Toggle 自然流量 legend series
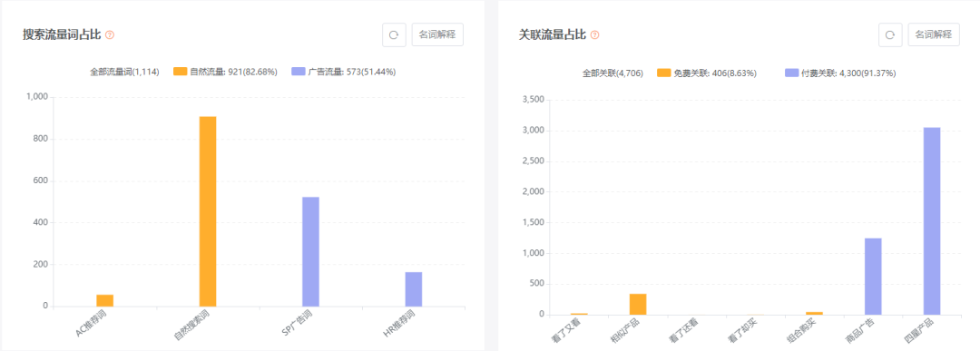Screen dimensions: 980x351 tap(226, 72)
